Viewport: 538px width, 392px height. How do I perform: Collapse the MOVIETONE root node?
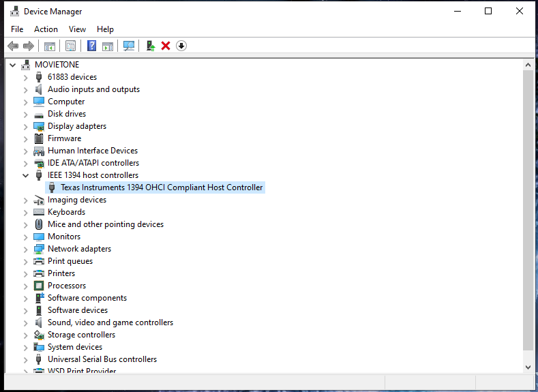point(13,65)
